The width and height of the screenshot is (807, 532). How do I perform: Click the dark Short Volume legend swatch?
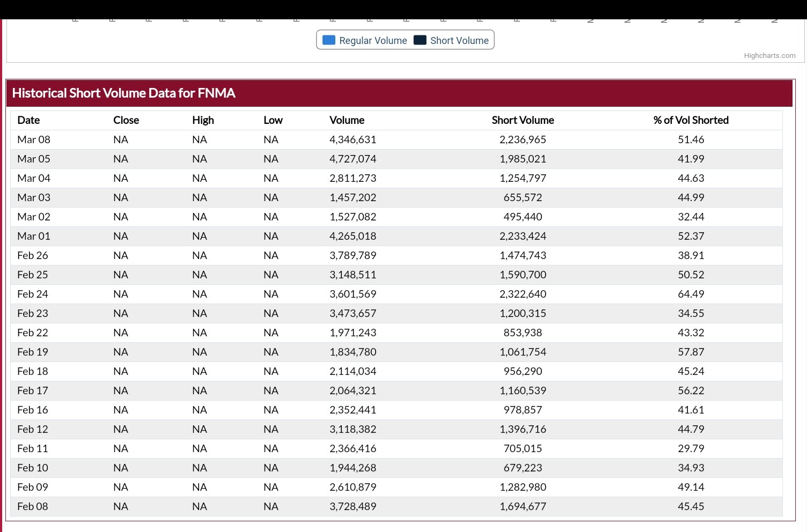pyautogui.click(x=420, y=40)
